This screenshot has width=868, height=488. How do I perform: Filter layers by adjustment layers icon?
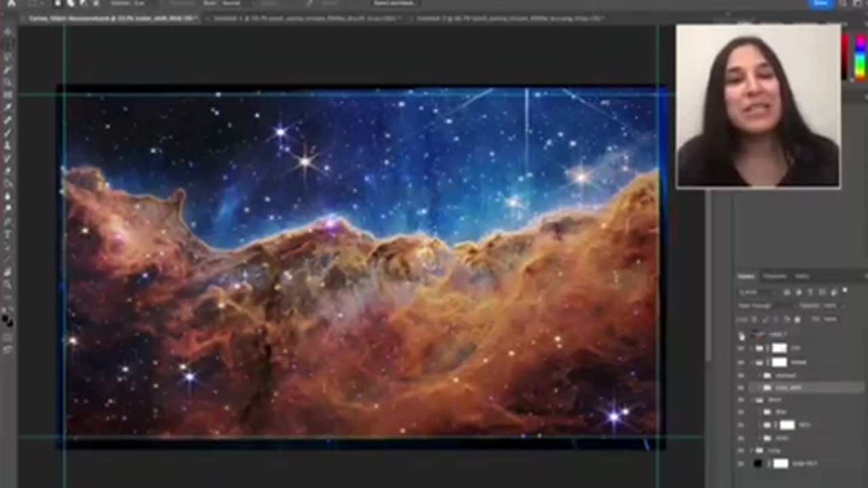coord(799,292)
